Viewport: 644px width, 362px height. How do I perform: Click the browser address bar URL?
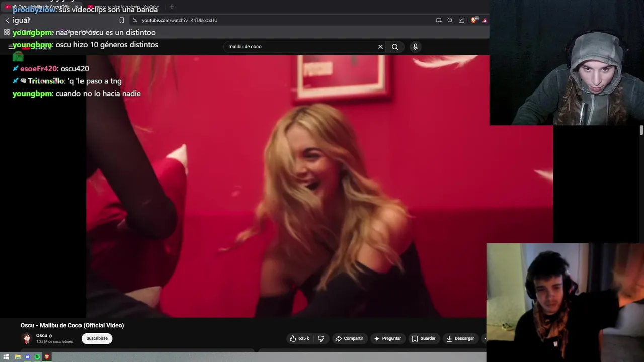coord(180,20)
